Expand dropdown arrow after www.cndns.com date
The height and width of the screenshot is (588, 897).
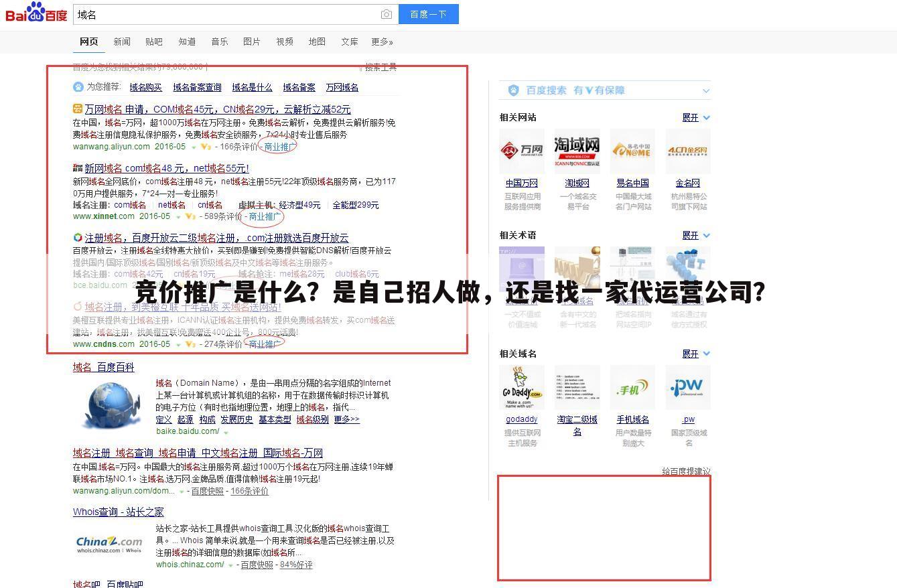pyautogui.click(x=178, y=345)
